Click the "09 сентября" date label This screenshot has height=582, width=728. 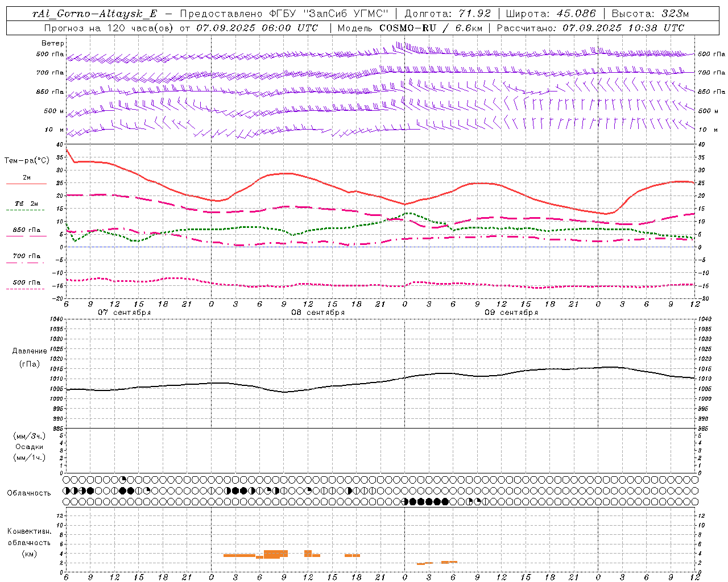click(x=511, y=313)
